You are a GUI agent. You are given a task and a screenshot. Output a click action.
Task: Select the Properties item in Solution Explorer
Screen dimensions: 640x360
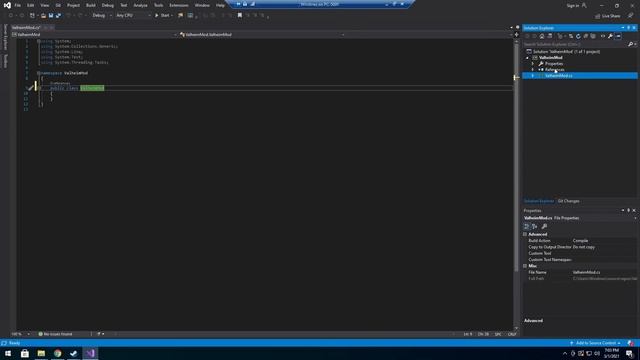coord(554,64)
